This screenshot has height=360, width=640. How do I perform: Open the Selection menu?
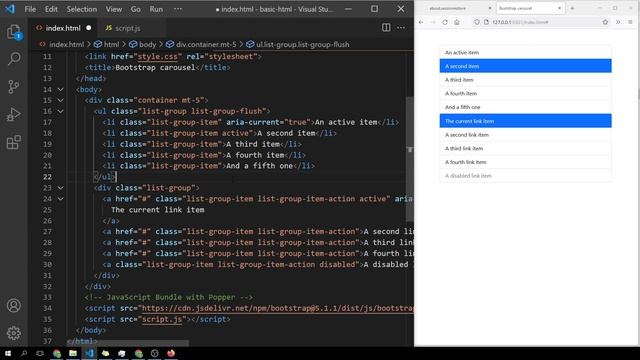click(x=82, y=9)
